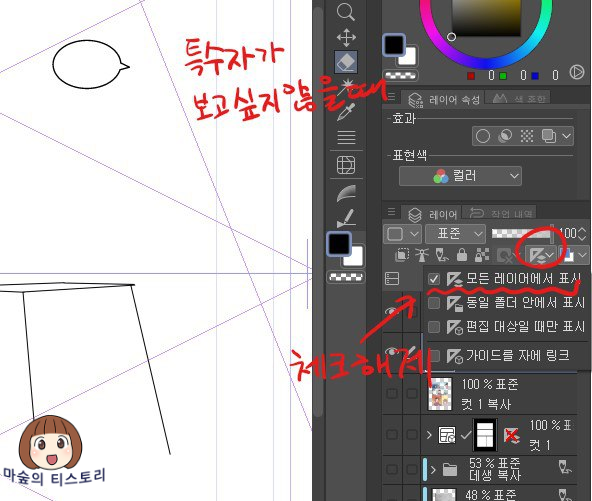This screenshot has width=592, height=501.
Task: Set as reference layer lighthouse icon
Action: (x=422, y=255)
